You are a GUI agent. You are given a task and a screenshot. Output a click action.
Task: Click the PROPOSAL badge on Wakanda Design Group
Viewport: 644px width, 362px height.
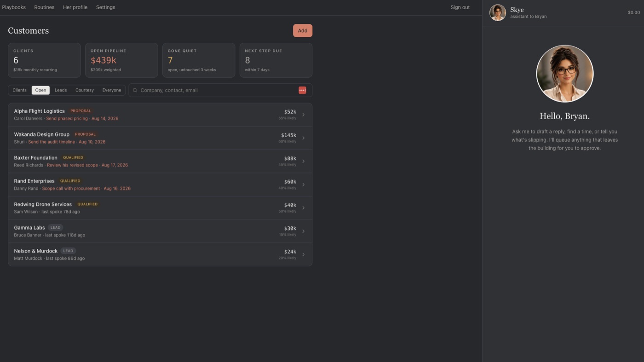(x=85, y=134)
